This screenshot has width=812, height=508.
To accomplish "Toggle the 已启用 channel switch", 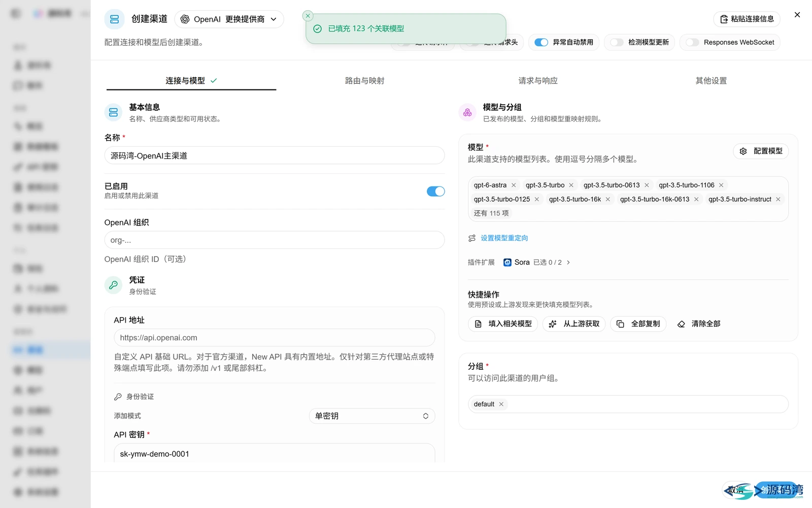I will [x=436, y=192].
